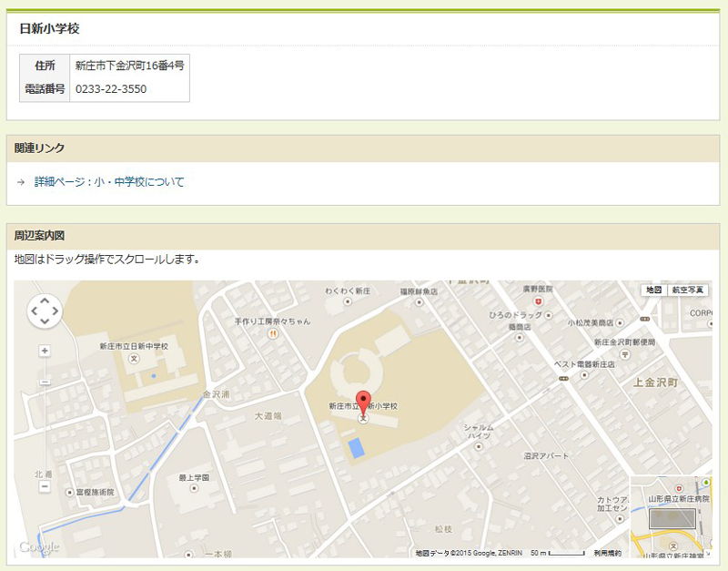Screen dimensions: 728x571
Task: Click the 周辺案内図 section header
Action: (x=363, y=236)
